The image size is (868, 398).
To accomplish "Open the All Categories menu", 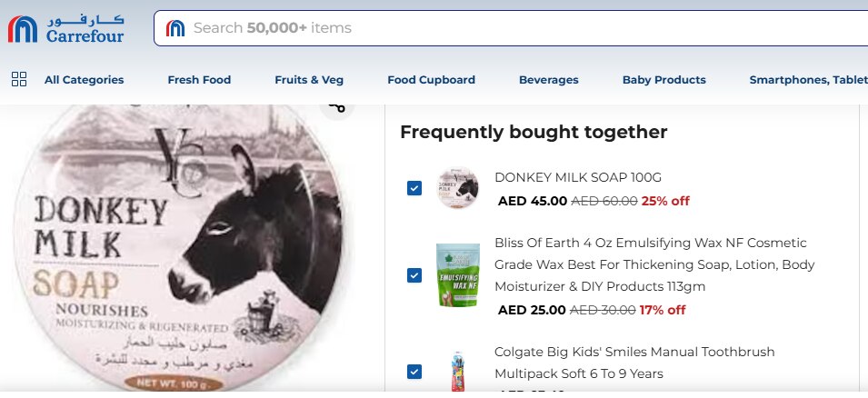I will [84, 80].
